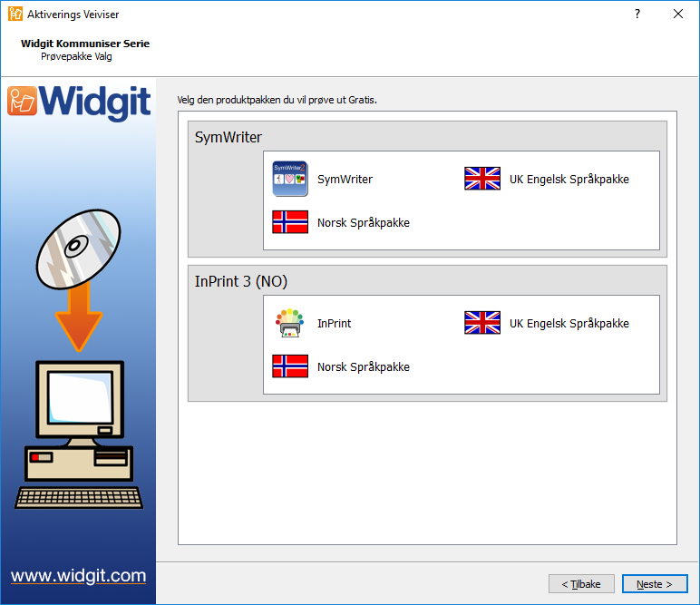Click 'Norsk Språkpakke' under InPrint 3
This screenshot has width=700, height=605.
tap(364, 366)
